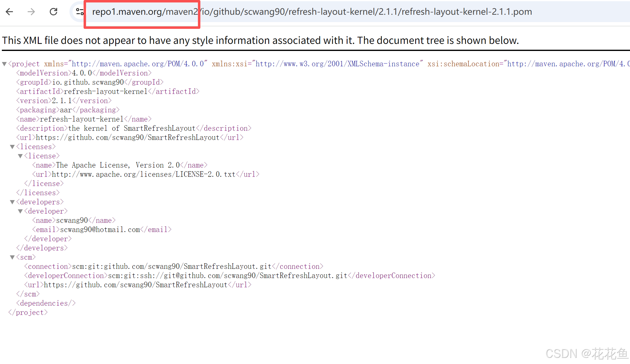This screenshot has width=630, height=364.
Task: Click the browser Back arrow
Action: coord(10,12)
